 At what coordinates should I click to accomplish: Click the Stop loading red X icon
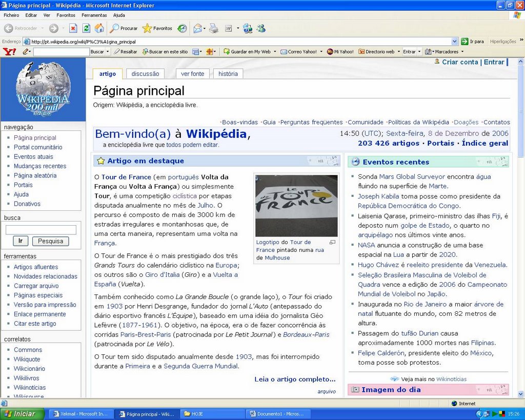click(x=73, y=29)
